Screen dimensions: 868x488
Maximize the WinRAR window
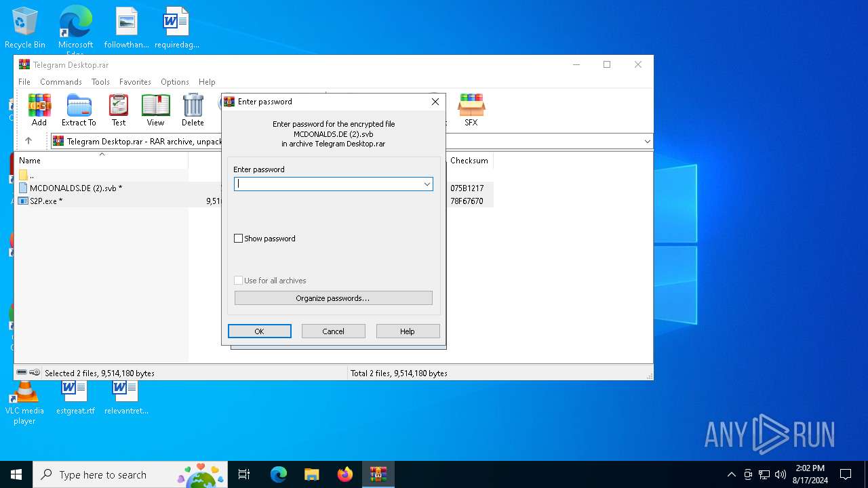tap(607, 64)
